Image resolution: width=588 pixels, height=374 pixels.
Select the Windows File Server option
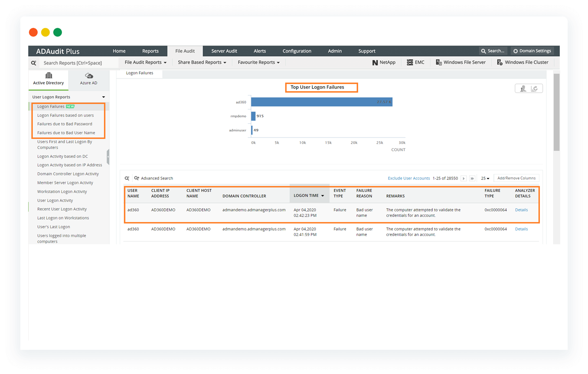click(461, 62)
